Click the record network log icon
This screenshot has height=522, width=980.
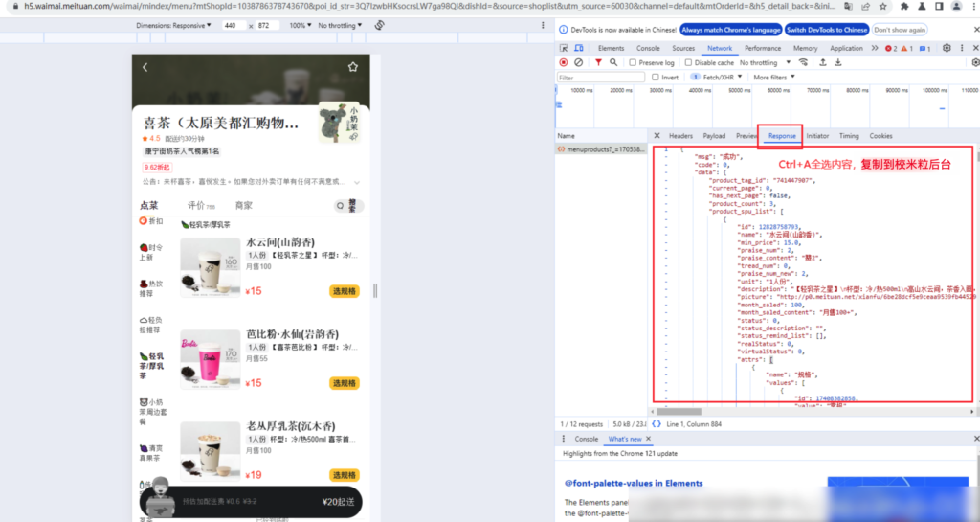[563, 62]
